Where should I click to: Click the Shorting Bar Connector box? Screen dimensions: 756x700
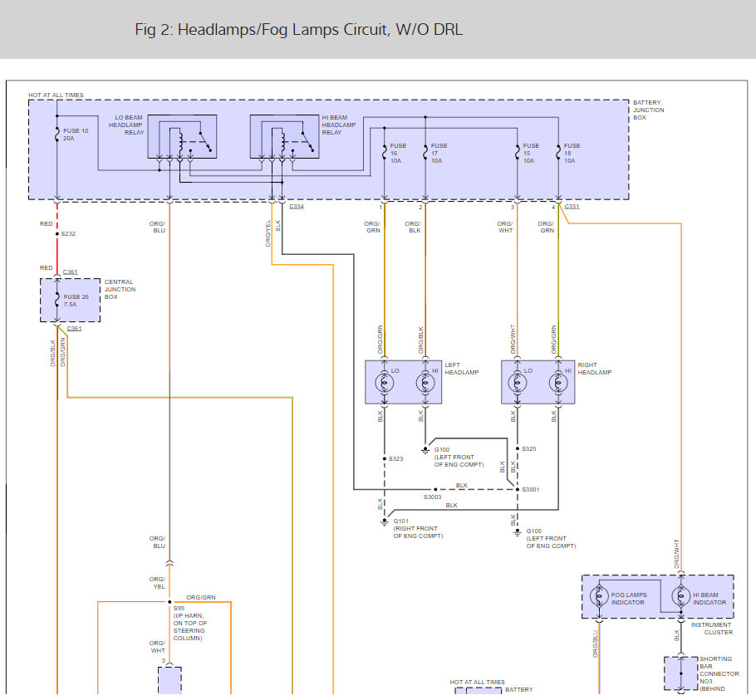[680, 673]
